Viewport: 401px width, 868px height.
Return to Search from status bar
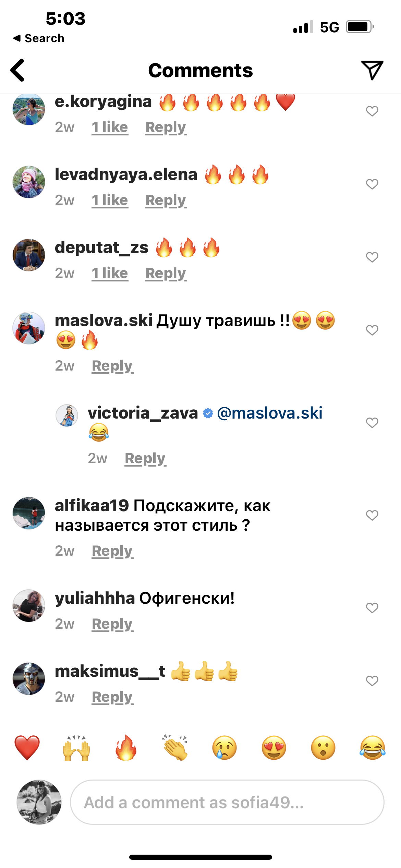point(39,38)
